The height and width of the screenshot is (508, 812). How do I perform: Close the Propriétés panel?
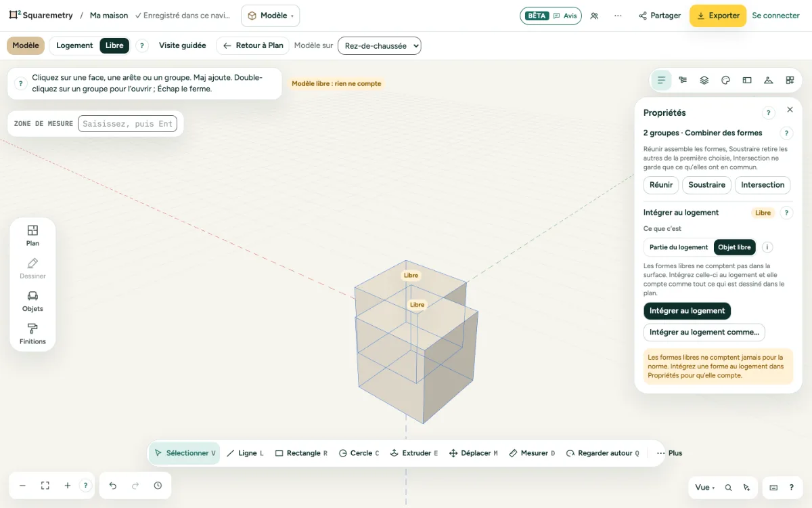click(x=790, y=110)
